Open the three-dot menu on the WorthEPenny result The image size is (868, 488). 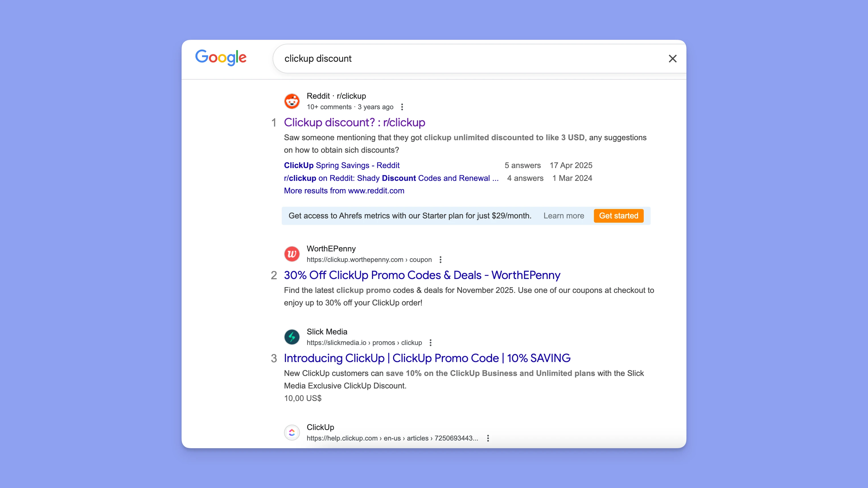click(440, 259)
